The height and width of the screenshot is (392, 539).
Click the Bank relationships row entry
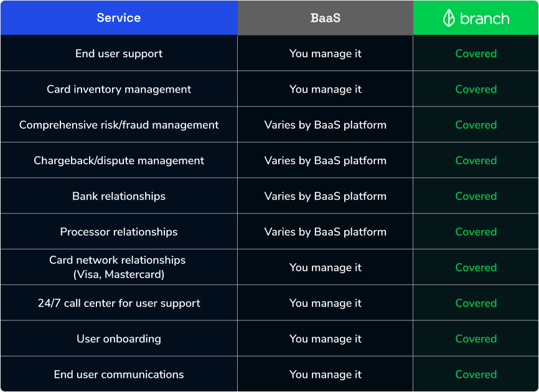[118, 195]
